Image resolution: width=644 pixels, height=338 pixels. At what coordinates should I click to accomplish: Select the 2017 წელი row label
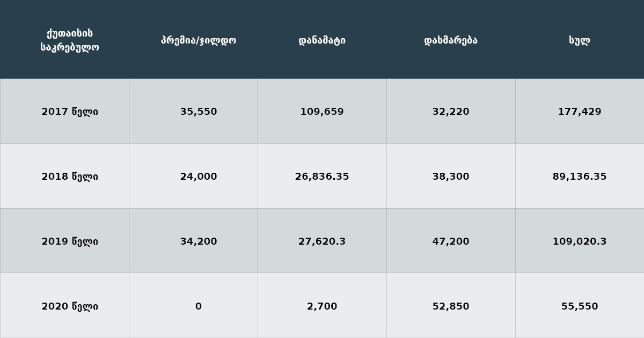point(64,112)
